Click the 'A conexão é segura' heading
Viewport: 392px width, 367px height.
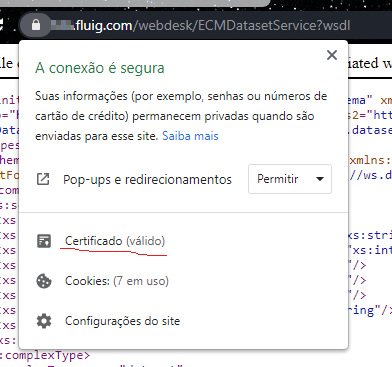coord(100,68)
